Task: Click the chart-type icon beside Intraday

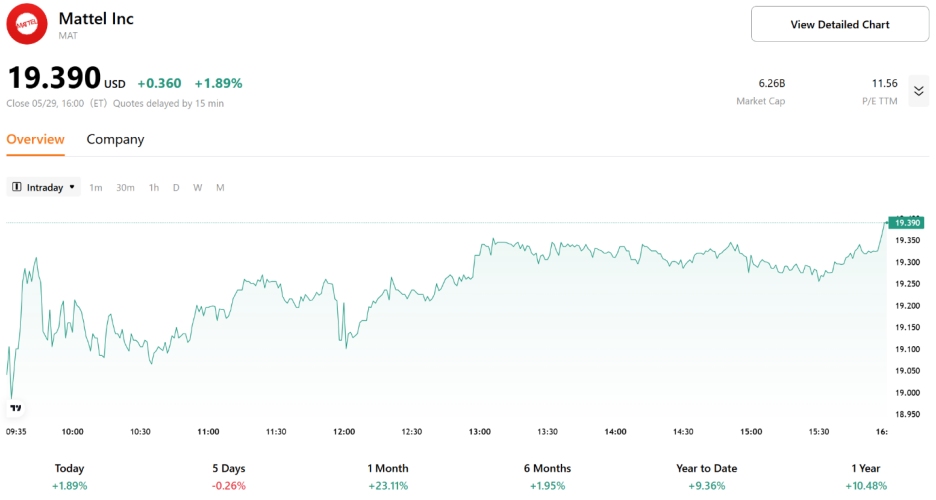Action: tap(17, 188)
